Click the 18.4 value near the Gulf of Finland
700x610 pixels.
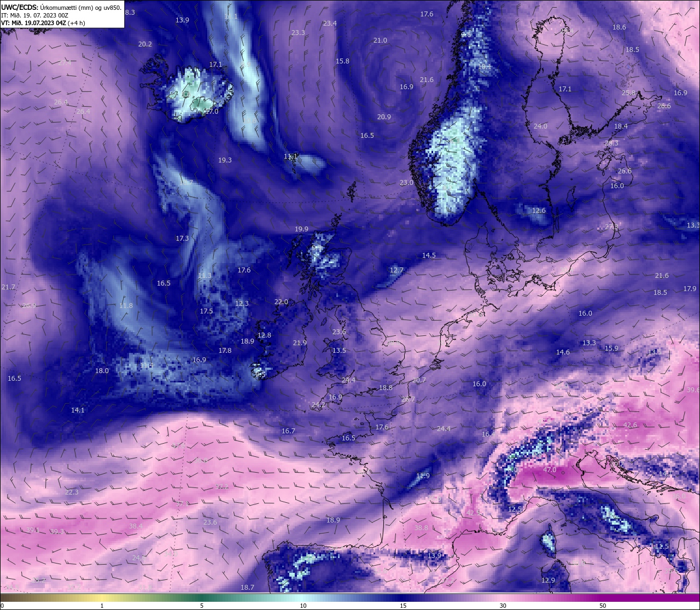[x=621, y=126]
